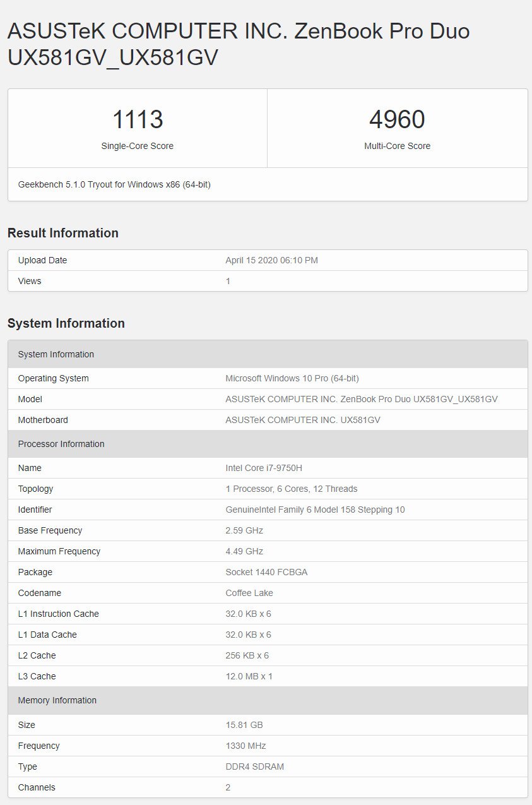
Task: Click the Memory Information table header
Action: (x=268, y=700)
